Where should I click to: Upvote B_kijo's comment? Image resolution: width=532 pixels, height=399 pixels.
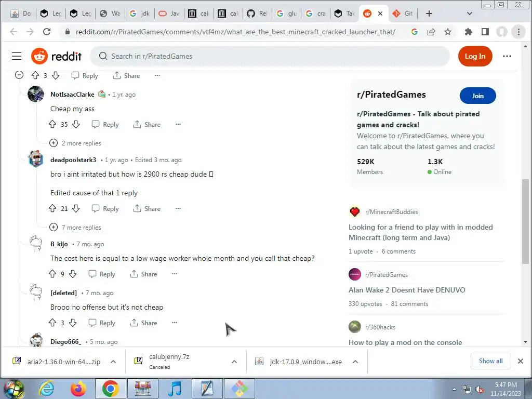point(52,274)
